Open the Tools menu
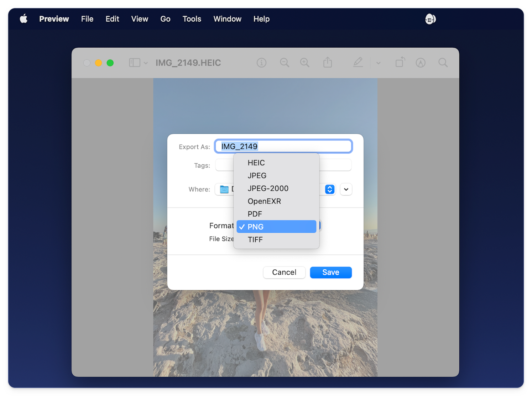The height and width of the screenshot is (396, 532). (192, 19)
